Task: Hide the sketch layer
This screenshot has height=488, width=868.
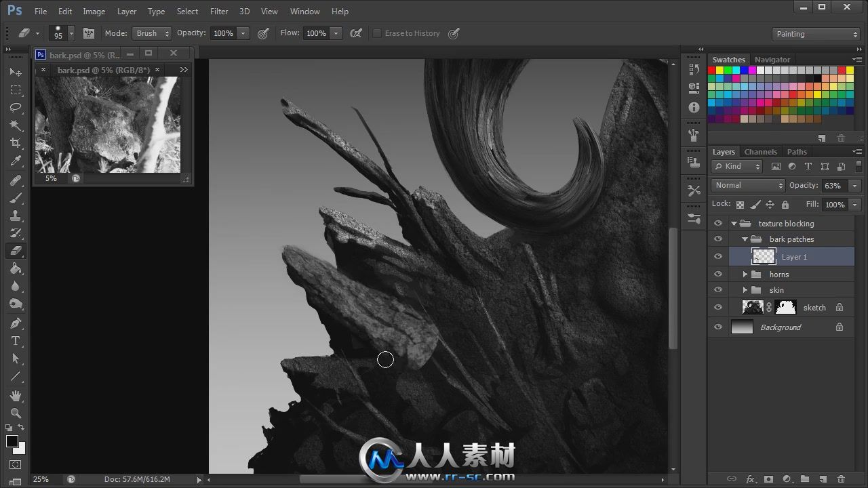Action: [718, 308]
